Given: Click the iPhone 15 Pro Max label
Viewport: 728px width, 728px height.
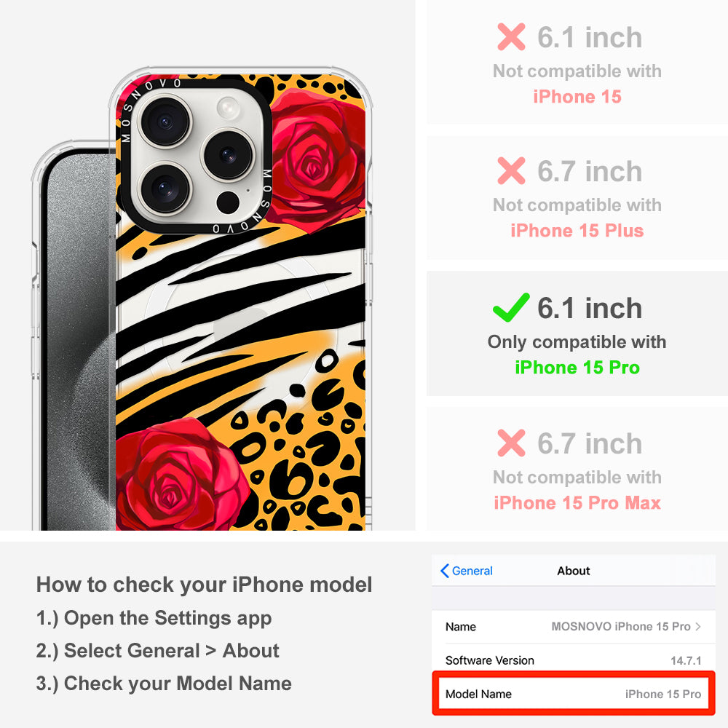Looking at the screenshot, I should 577,503.
